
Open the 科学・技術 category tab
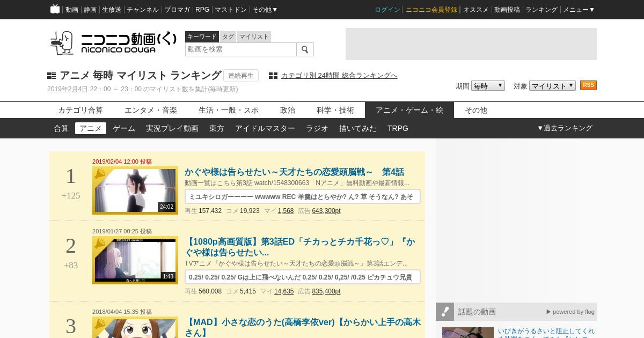pyautogui.click(x=335, y=110)
